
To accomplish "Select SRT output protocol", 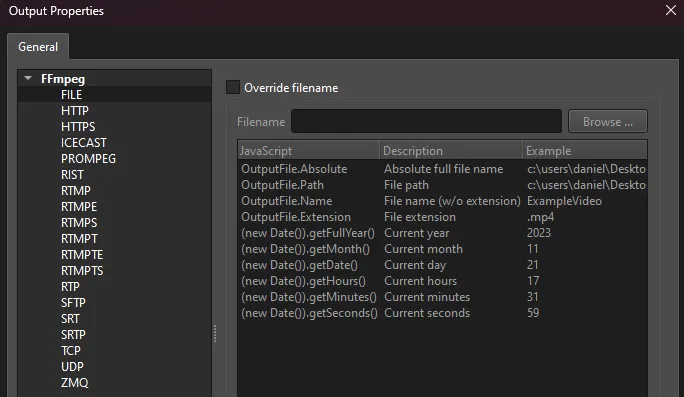I will 114,319.
